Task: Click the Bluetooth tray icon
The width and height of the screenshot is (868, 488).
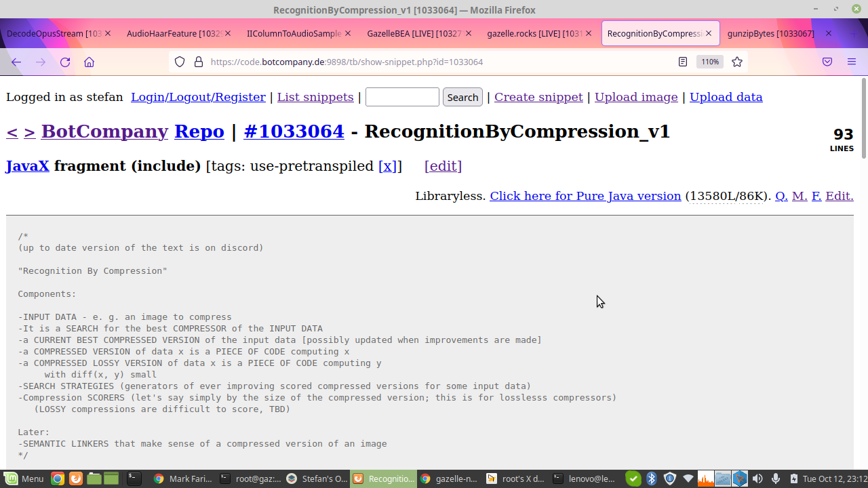Action: [652, 479]
